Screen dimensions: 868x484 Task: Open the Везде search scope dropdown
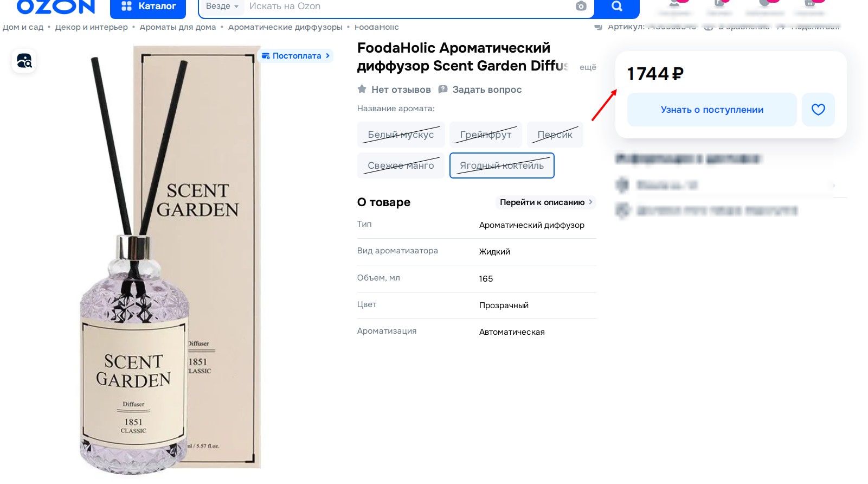point(222,6)
